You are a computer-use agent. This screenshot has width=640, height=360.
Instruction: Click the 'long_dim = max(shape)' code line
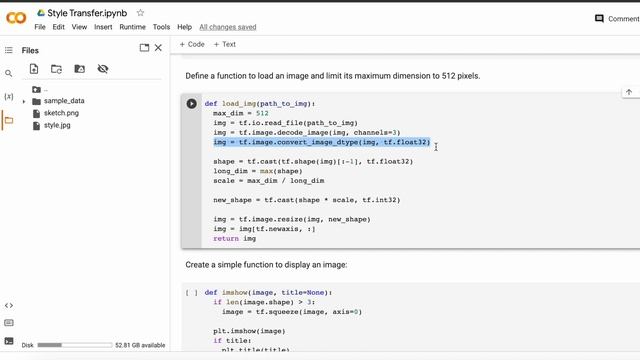(258, 171)
